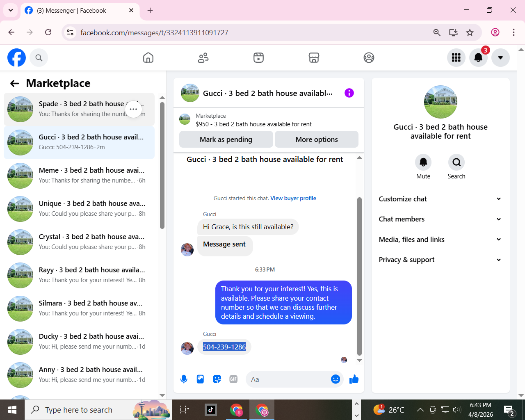This screenshot has height=420, width=525.
Task: Go to the Home feed icon
Action: 148,58
